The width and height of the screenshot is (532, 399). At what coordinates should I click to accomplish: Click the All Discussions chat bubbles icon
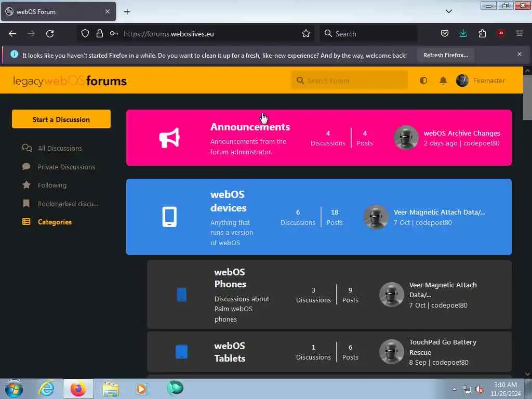click(x=27, y=148)
